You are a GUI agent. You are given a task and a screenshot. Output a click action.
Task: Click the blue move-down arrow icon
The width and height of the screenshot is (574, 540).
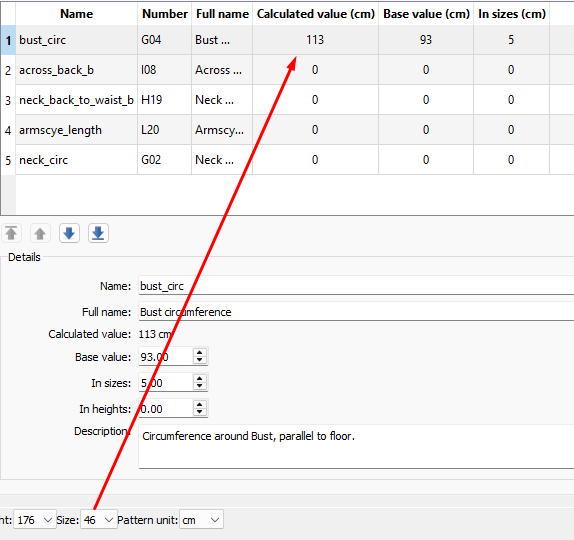tap(69, 233)
